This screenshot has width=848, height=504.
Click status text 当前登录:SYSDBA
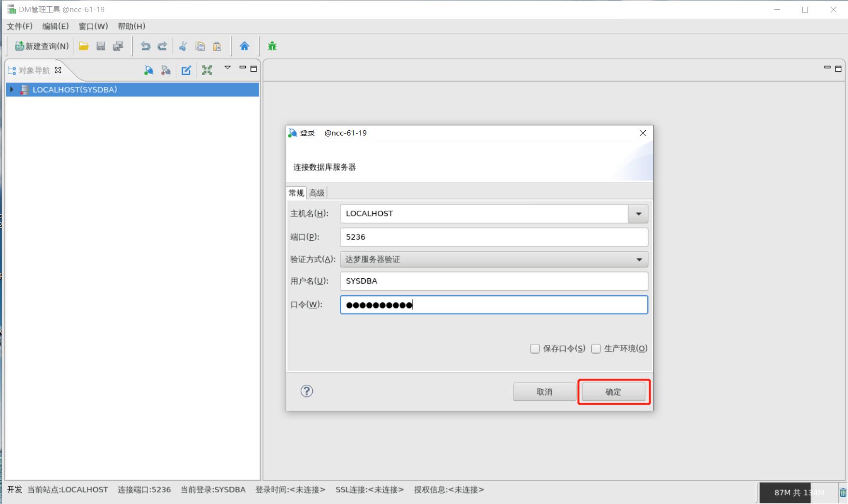213,490
